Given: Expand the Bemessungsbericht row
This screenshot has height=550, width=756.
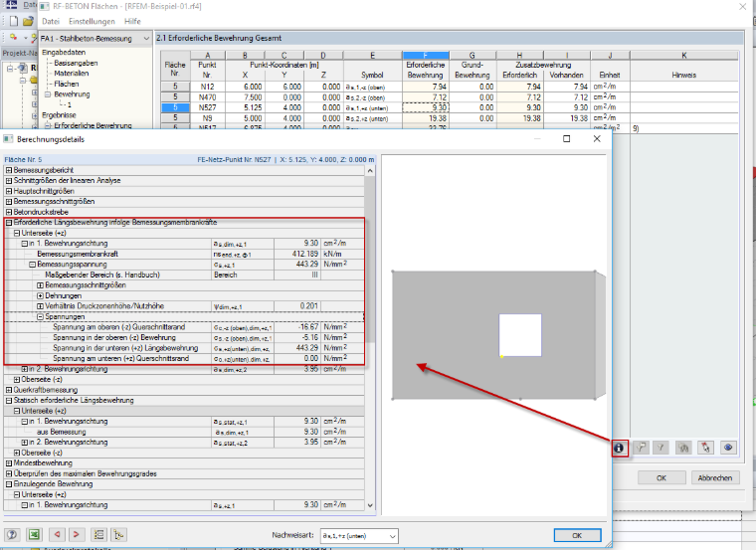Looking at the screenshot, I should 9,170.
